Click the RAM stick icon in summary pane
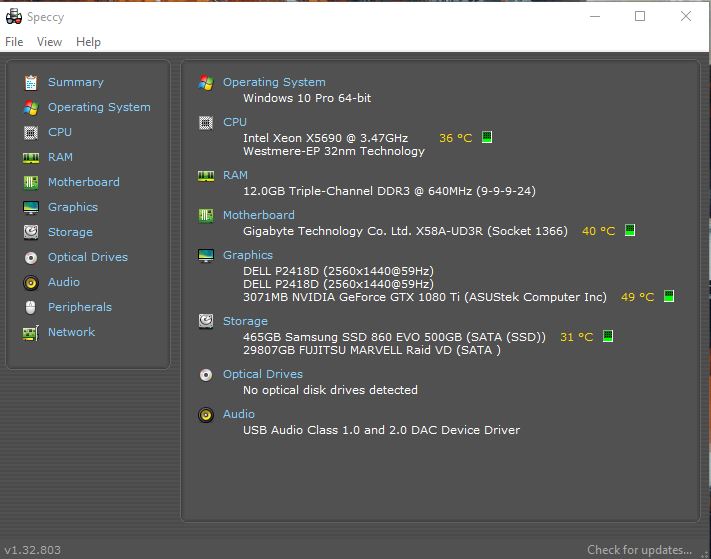Screen dimensions: 711x559 coord(206,176)
